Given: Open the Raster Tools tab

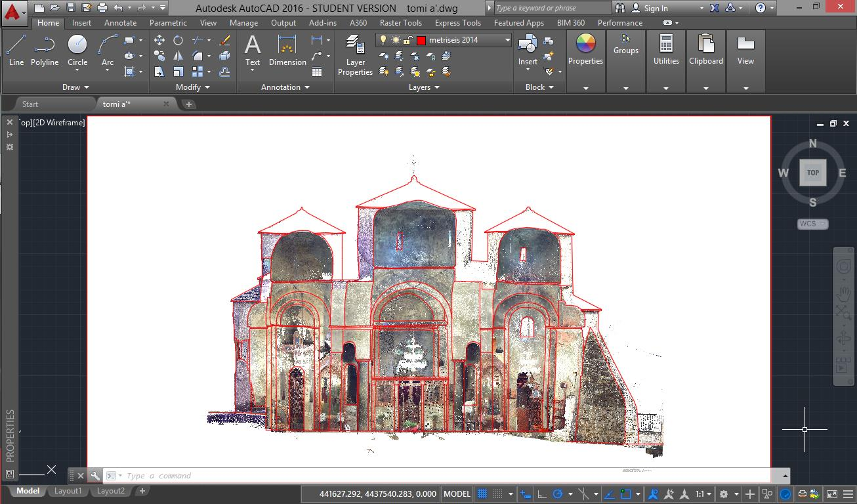Looking at the screenshot, I should (x=401, y=22).
